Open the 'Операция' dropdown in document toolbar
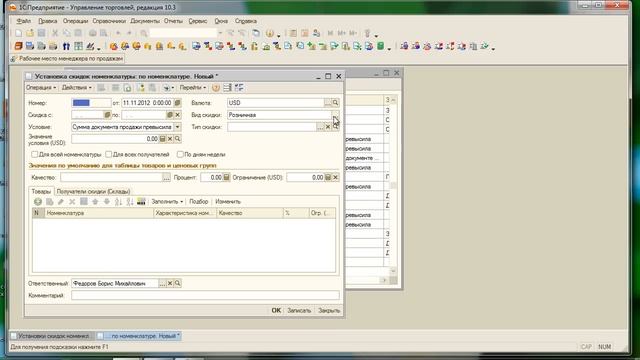This screenshot has width=640, height=360. point(41,88)
